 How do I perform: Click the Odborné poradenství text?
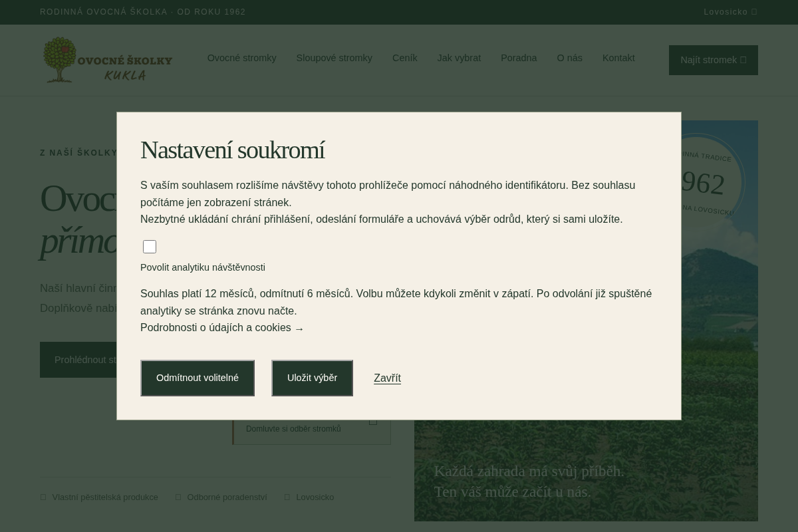click(x=227, y=497)
